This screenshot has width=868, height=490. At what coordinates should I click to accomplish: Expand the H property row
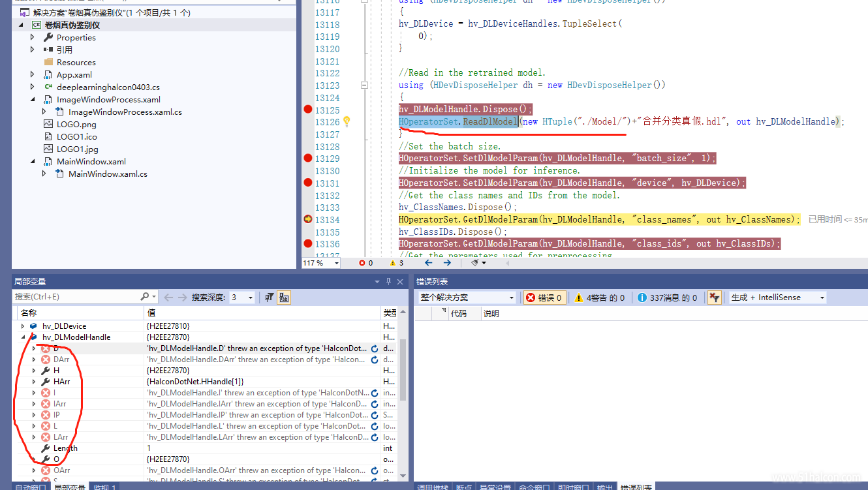(34, 371)
